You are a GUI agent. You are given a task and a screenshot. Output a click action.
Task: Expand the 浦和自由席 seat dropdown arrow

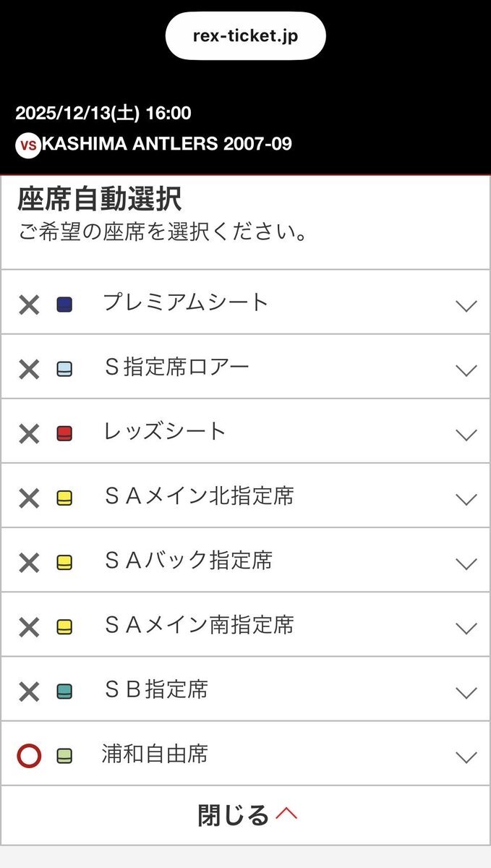(x=466, y=757)
